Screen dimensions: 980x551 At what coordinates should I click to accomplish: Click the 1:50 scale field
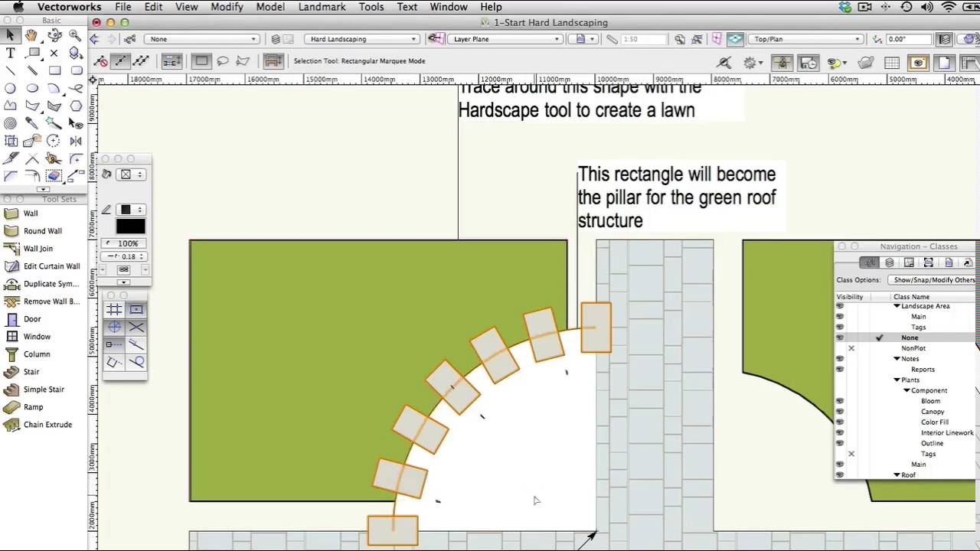click(x=642, y=39)
